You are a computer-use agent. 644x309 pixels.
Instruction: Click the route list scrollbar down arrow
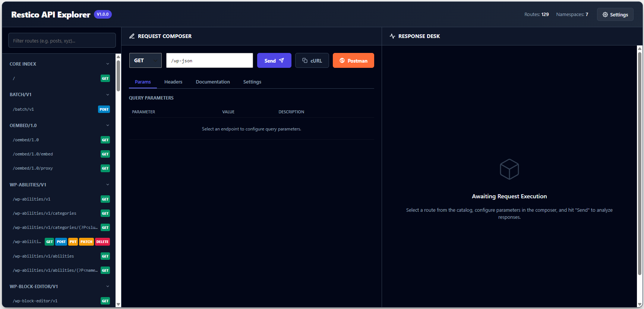118,305
